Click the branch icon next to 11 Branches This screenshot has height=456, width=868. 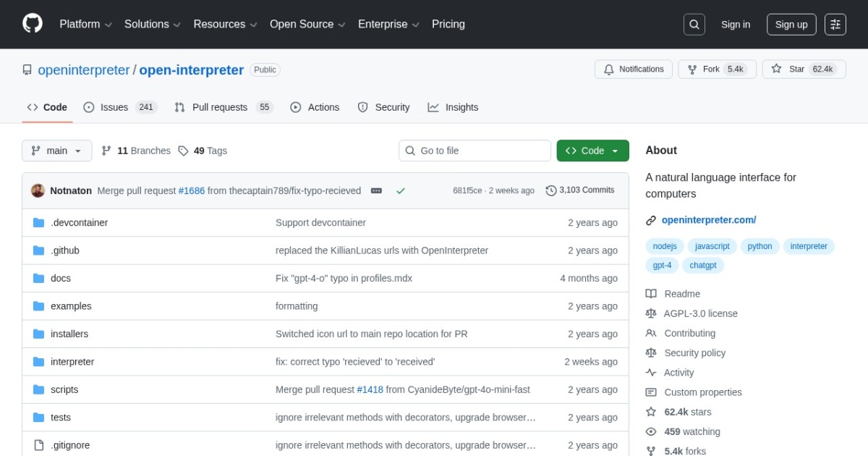(107, 151)
